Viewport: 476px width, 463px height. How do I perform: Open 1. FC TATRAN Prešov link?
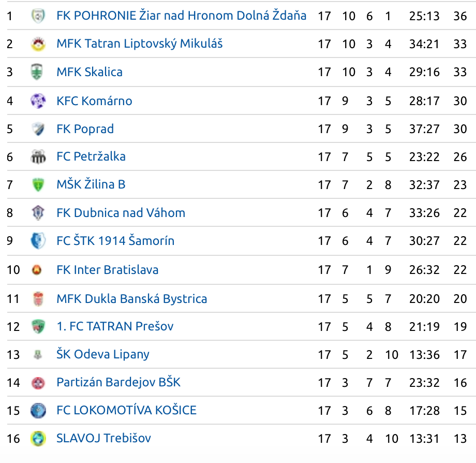click(x=115, y=326)
